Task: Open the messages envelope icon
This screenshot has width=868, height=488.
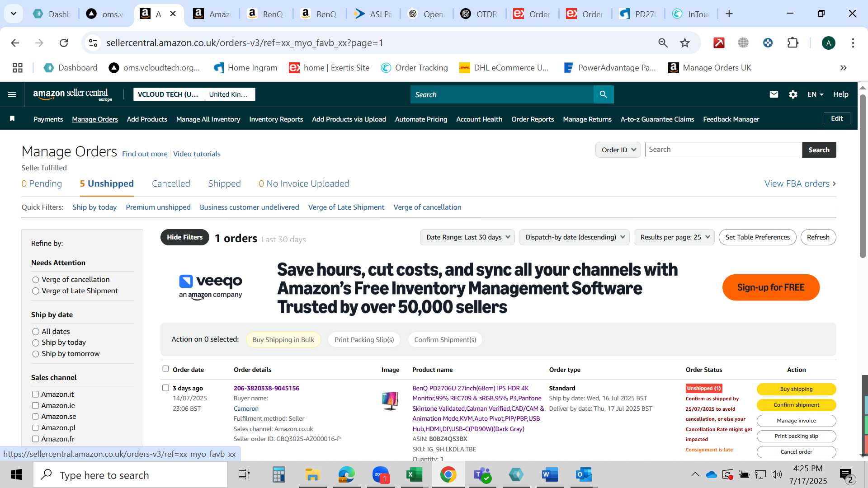Action: pos(774,94)
